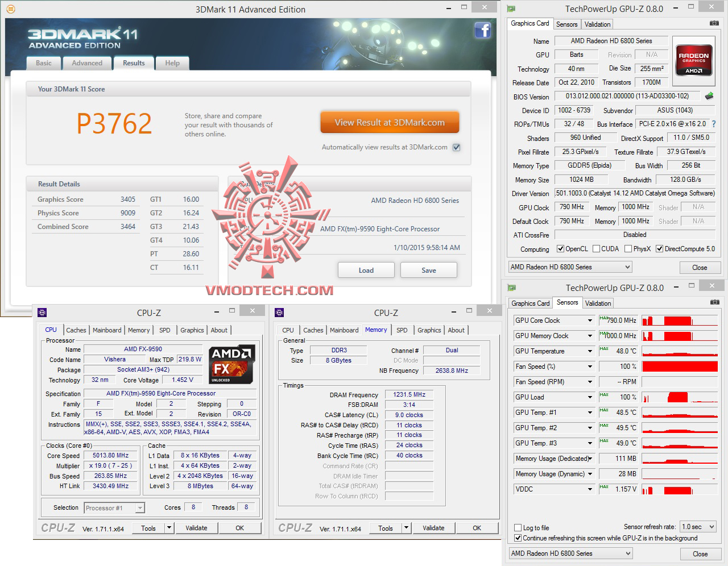Click Close in the GPU-Z Sensors window
This screenshot has height=566, width=728.
(700, 554)
